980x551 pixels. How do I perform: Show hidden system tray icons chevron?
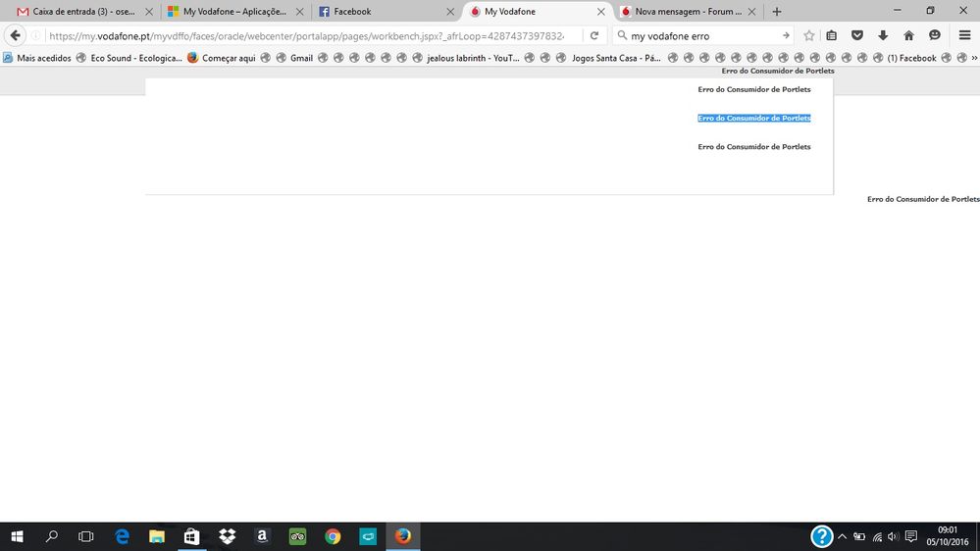tap(842, 537)
